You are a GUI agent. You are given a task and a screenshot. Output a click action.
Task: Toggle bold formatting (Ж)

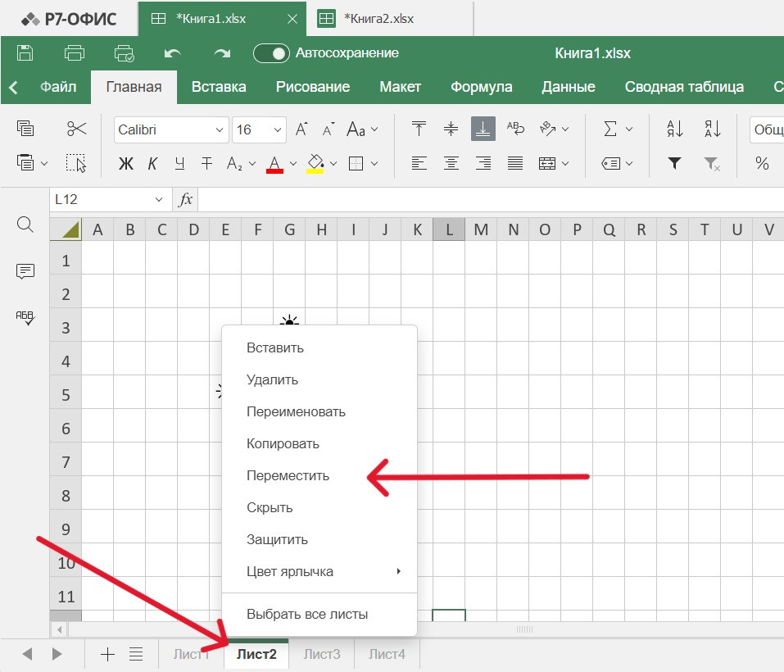(x=125, y=163)
